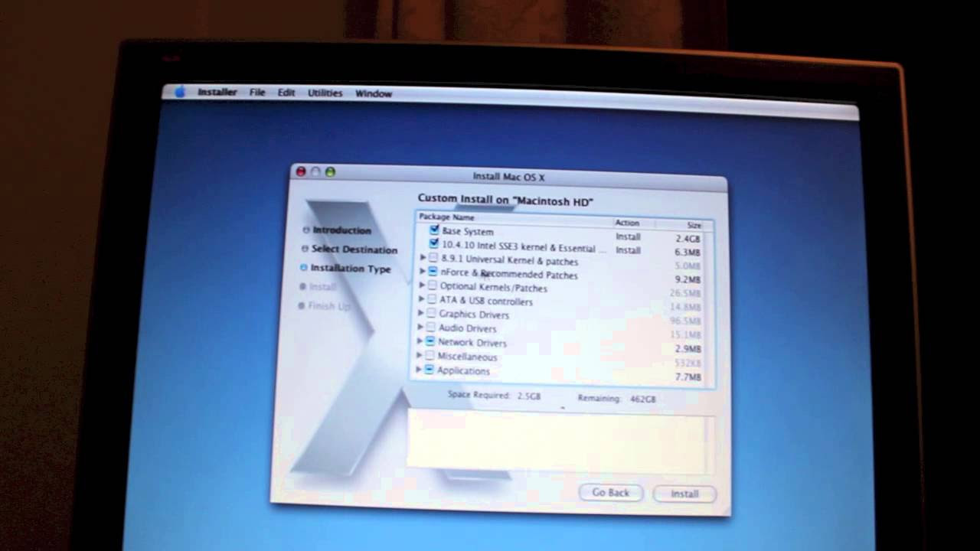This screenshot has height=551, width=980.
Task: Click the Graphics Drivers label
Action: pyautogui.click(x=474, y=315)
